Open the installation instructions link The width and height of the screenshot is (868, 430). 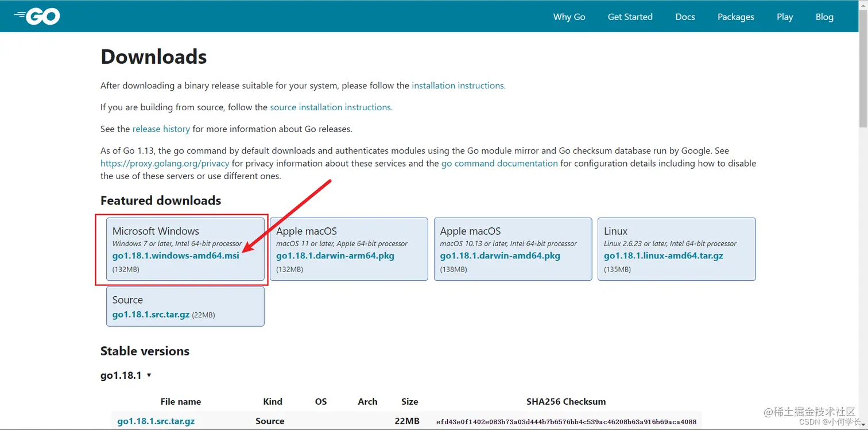[458, 86]
